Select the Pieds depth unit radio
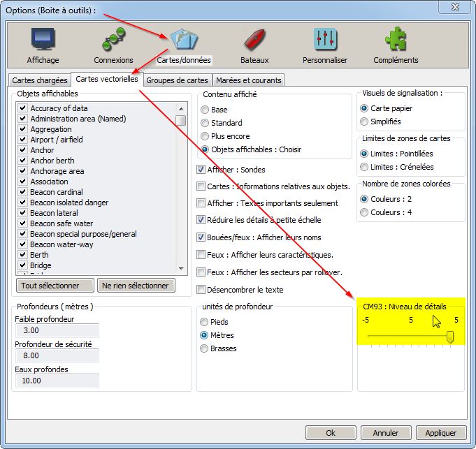 pyautogui.click(x=205, y=322)
